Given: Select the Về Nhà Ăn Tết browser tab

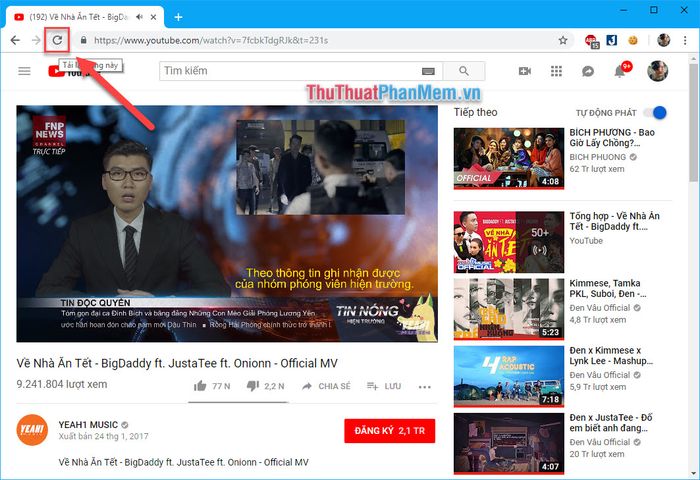Looking at the screenshot, I should (85, 17).
